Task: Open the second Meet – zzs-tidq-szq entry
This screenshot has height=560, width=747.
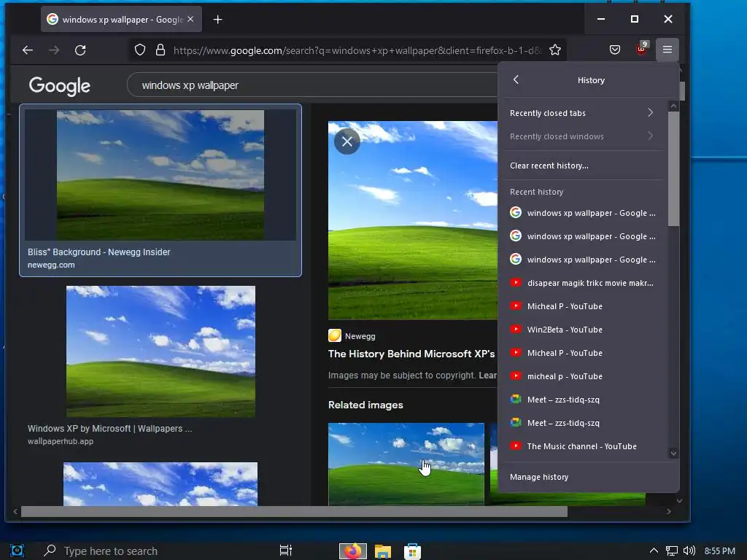Action: (583, 423)
